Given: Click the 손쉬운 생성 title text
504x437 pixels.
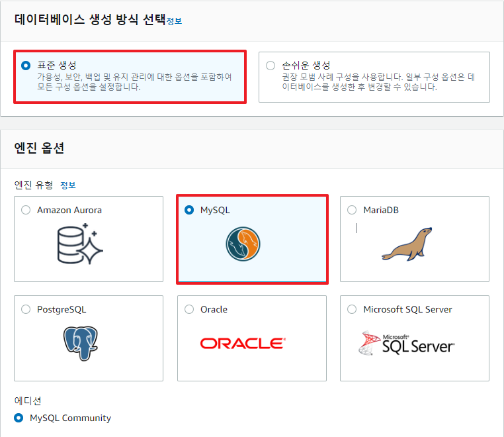Looking at the screenshot, I should [306, 66].
